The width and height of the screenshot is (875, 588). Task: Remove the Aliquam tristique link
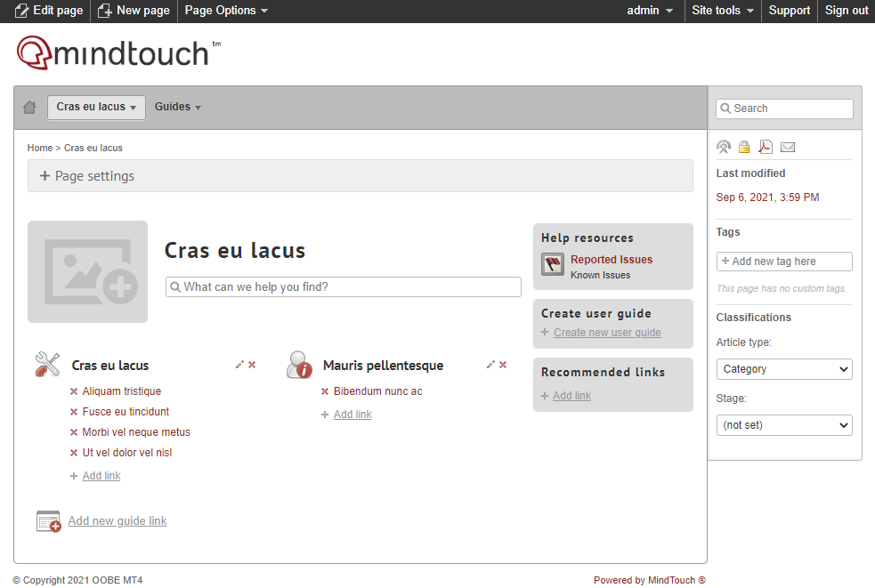pyautogui.click(x=74, y=391)
